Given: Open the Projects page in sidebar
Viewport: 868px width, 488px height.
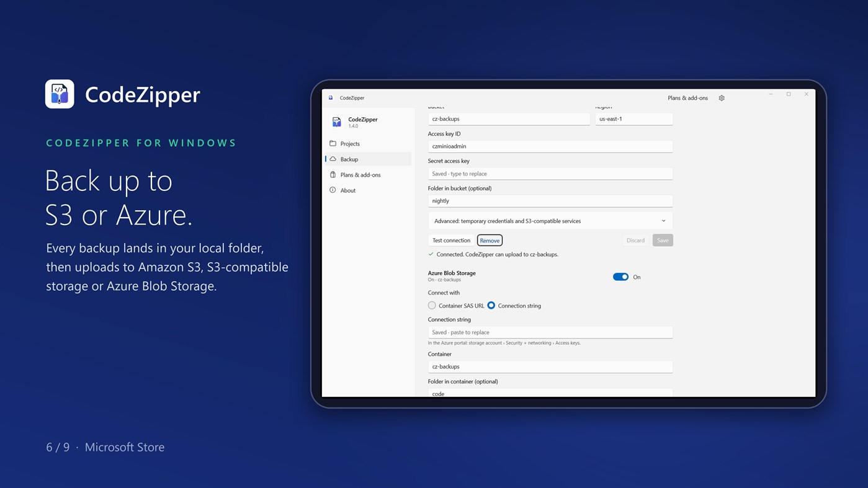Looking at the screenshot, I should 369,143.
